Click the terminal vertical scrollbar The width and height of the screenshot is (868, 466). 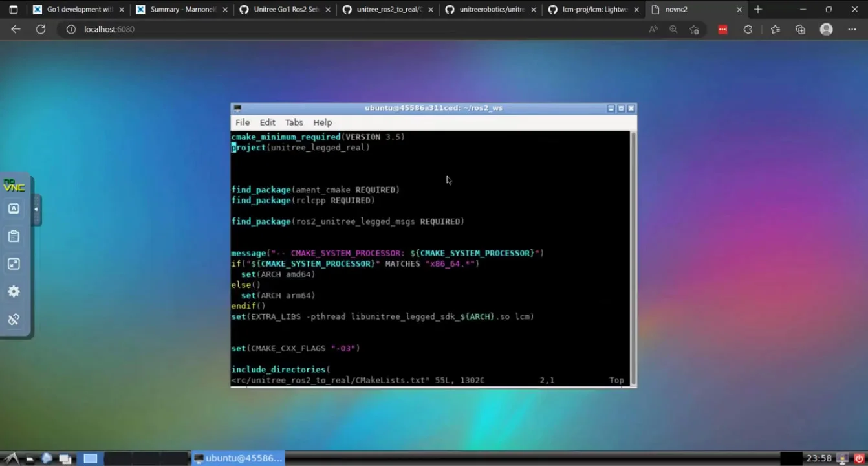coord(633,259)
